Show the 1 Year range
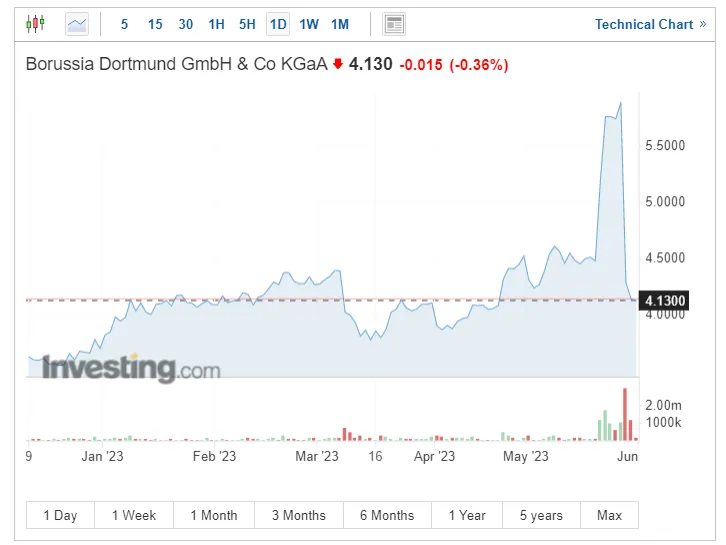This screenshot has height=545, width=726. pos(467,515)
